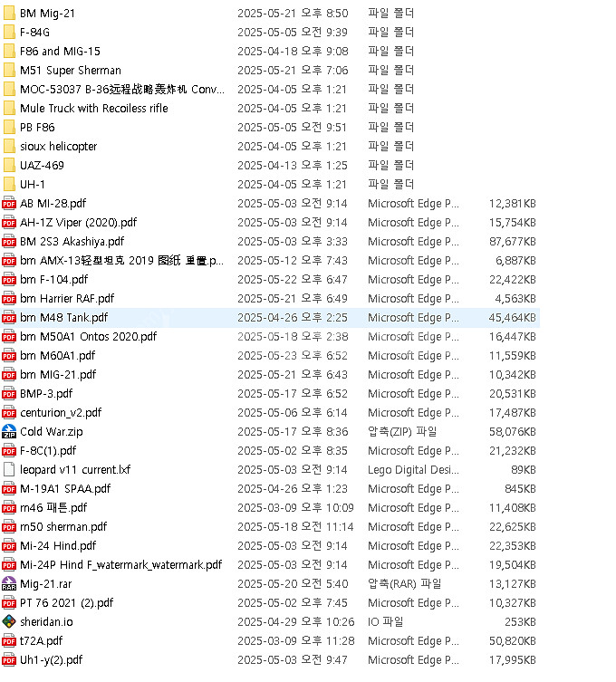Click the 845KB size of M-19A1 SPAA.pdf

(520, 489)
